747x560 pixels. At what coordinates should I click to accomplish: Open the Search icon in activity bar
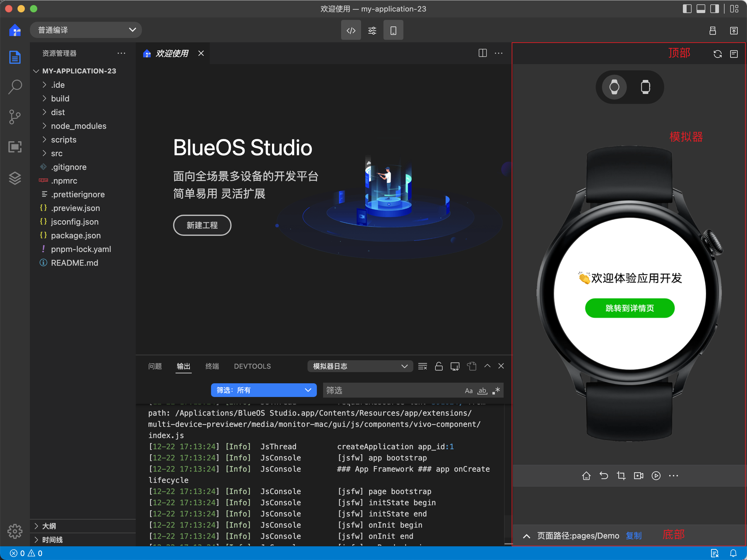click(15, 87)
